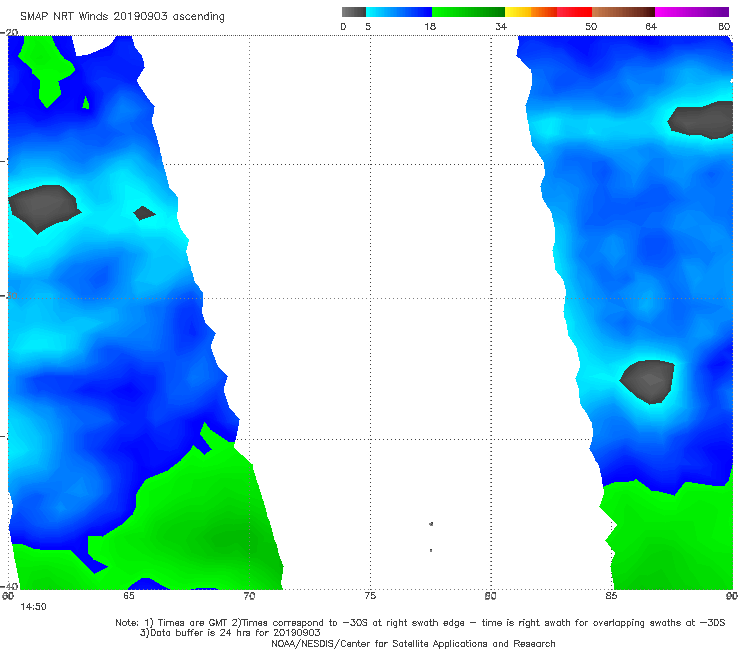Click the '-40' latitude label at bottom left
The image size is (740, 650).
[9, 586]
